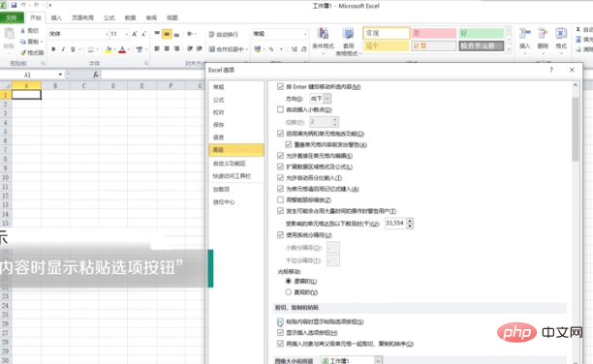Click the center-align icon
This screenshot has height=364, width=593.
click(x=167, y=48)
